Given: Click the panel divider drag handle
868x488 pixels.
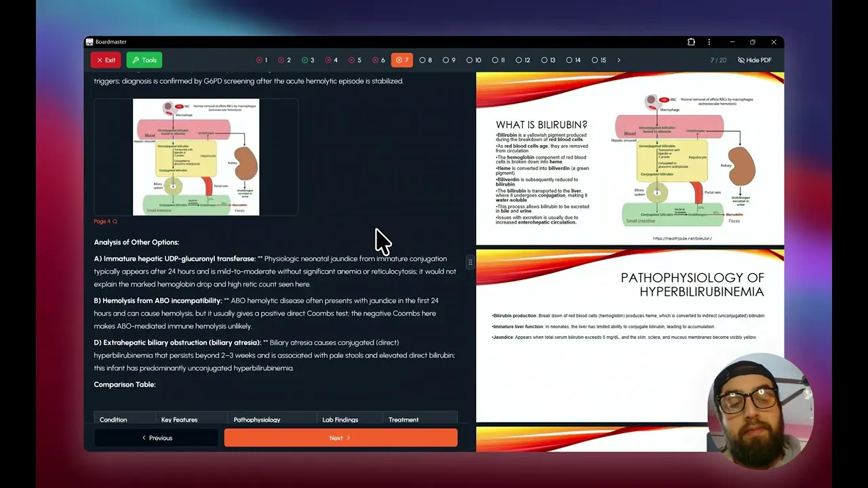Looking at the screenshot, I should pyautogui.click(x=470, y=262).
